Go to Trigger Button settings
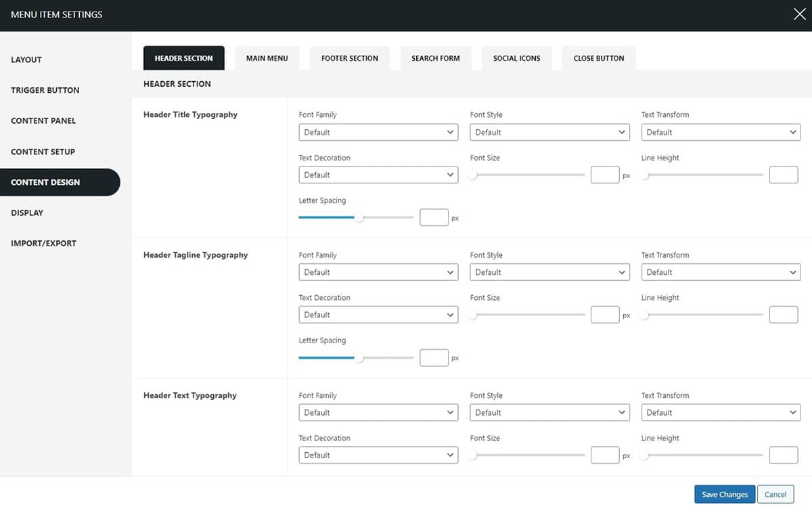 45,90
